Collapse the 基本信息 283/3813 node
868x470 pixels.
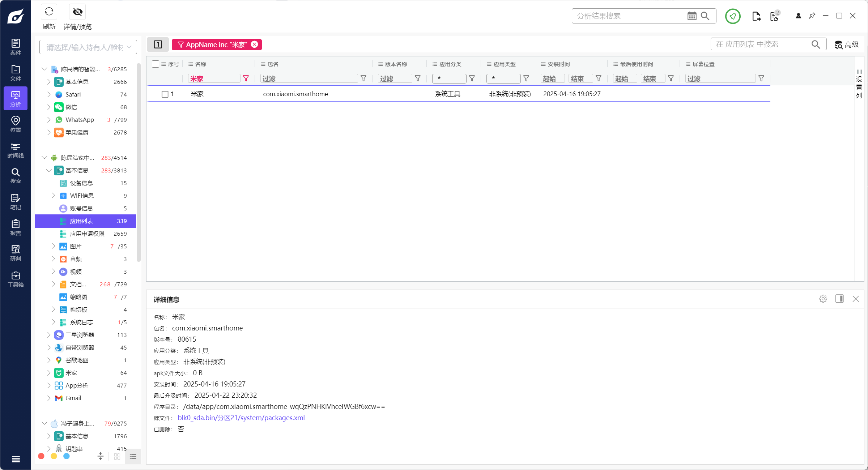(49, 170)
